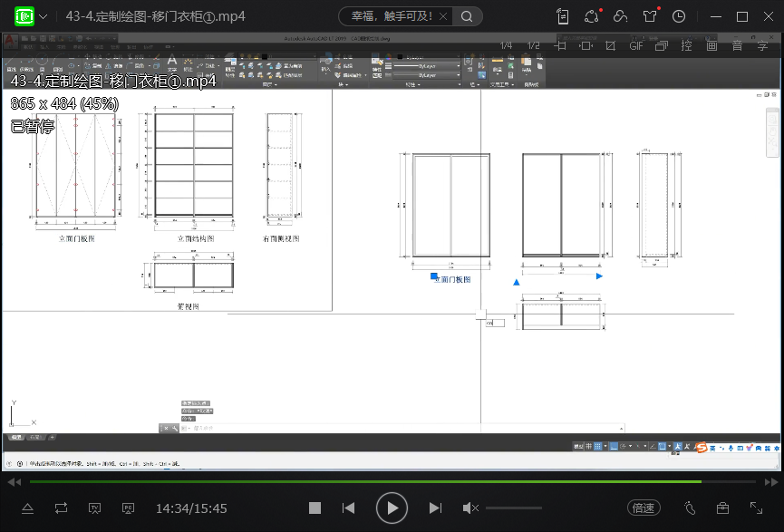
Task: Open the 字 subtitle settings tab
Action: (x=762, y=45)
